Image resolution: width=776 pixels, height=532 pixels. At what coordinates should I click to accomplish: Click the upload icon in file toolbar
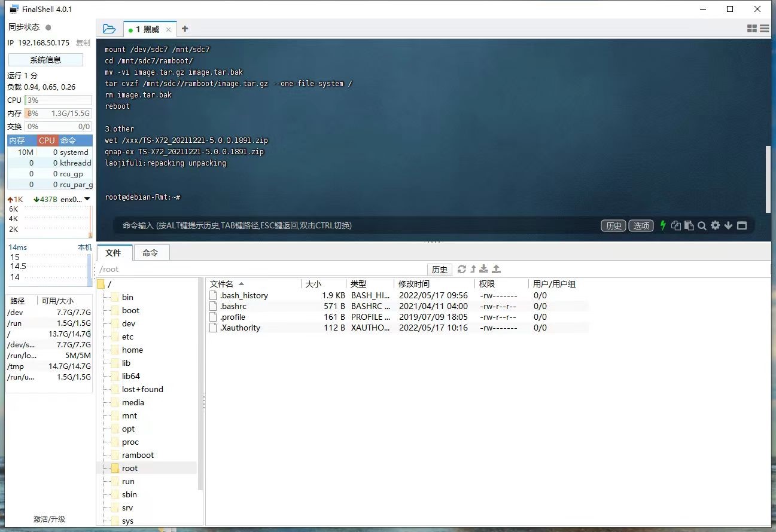[x=496, y=269]
